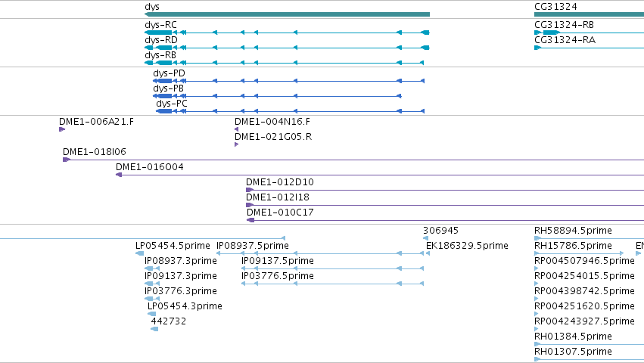Click the CG31324-RB transcript label

[564, 25]
